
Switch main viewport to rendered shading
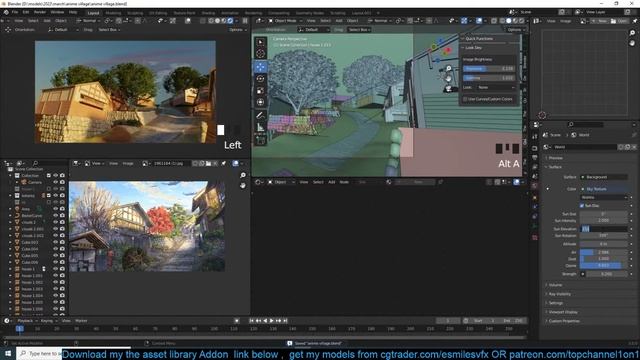click(521, 20)
